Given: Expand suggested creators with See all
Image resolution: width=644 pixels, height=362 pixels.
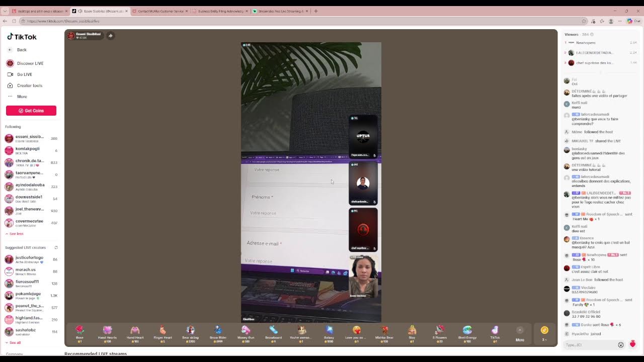Looking at the screenshot, I should (x=14, y=343).
